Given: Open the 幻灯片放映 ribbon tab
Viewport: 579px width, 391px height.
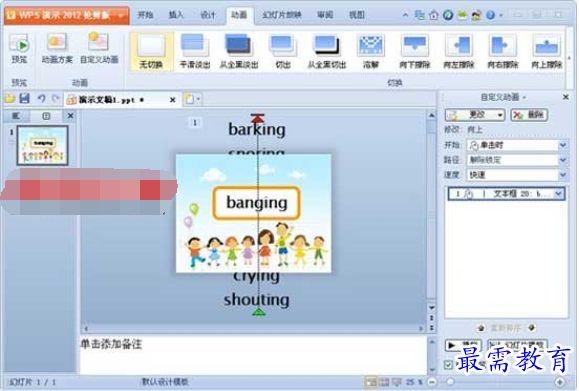Looking at the screenshot, I should point(282,15).
